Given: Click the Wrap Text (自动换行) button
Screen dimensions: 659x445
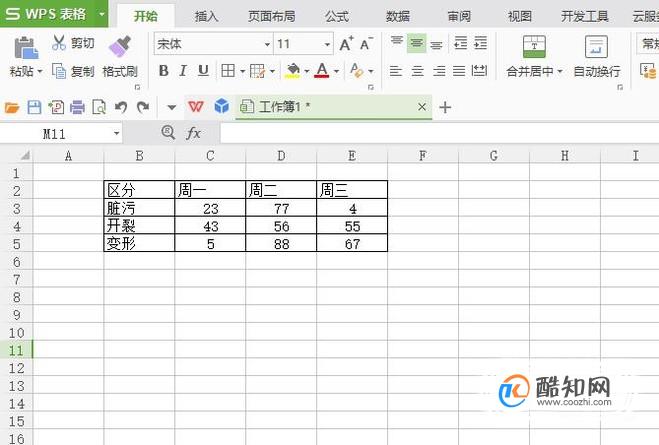Looking at the screenshot, I should (x=596, y=57).
